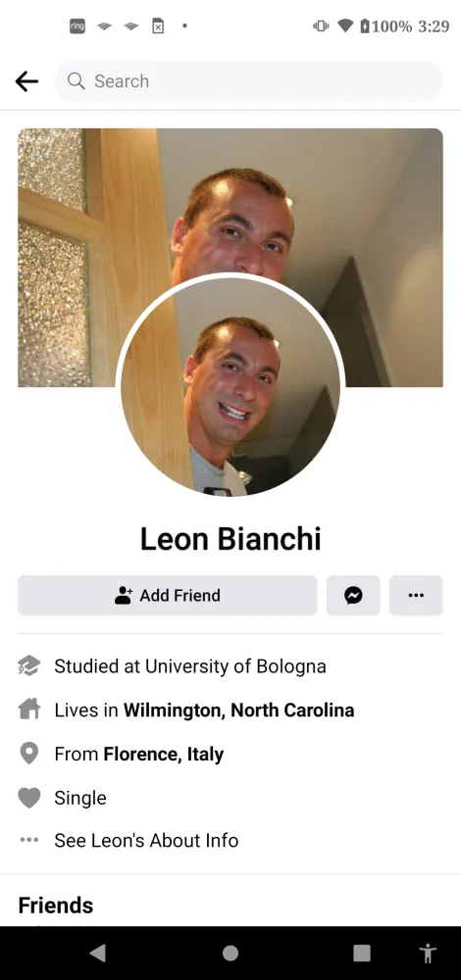
Task: Open the three-dot more options button
Action: point(416,596)
